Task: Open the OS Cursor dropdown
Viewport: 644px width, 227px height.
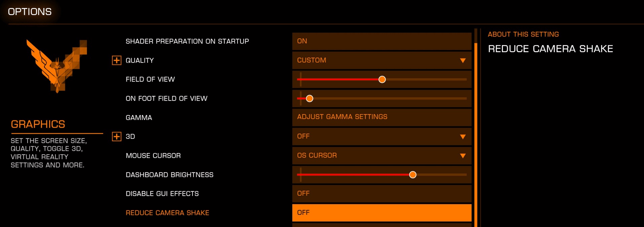Action: [x=382, y=155]
